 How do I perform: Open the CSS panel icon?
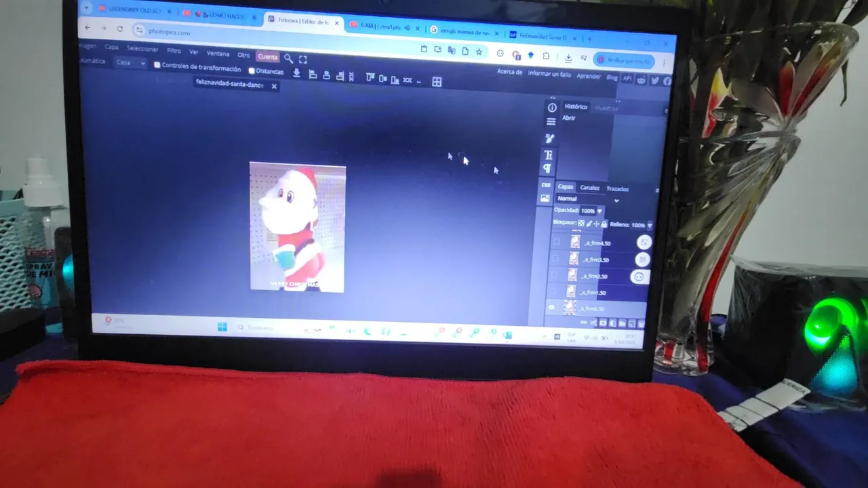click(546, 184)
